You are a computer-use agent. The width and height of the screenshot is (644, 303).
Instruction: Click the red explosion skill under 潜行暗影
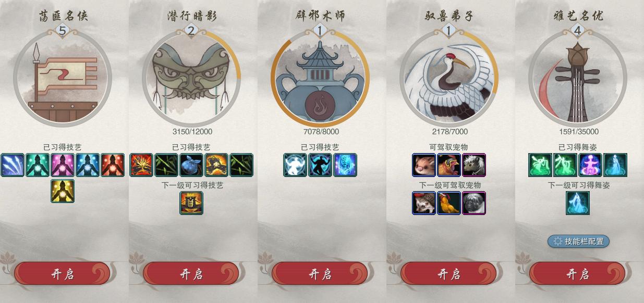[x=141, y=165]
